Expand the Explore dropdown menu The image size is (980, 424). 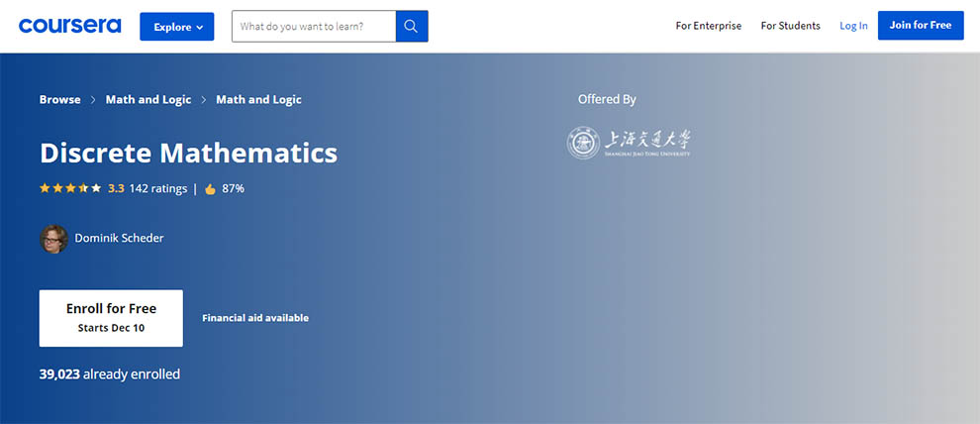point(177,27)
